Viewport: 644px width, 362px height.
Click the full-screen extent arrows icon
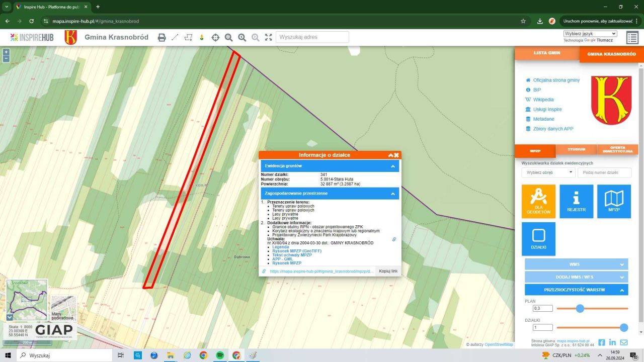(x=268, y=37)
